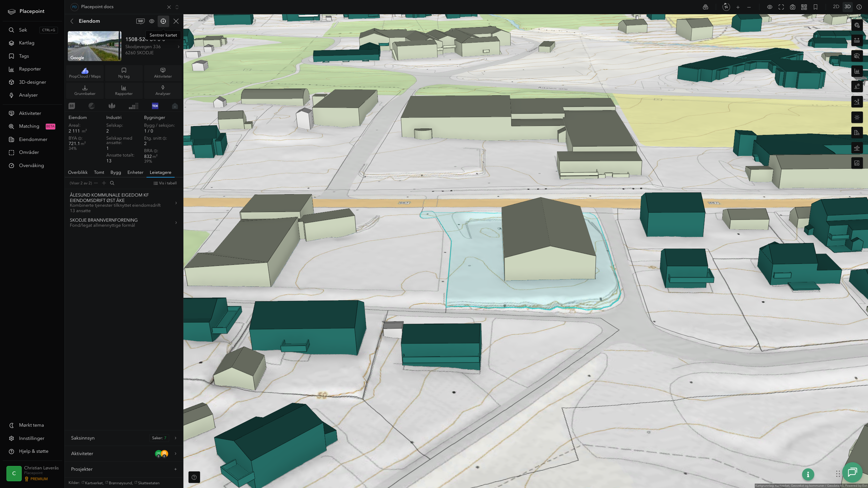
Task: Expand the Ålesund Kommunale Eigedom tenant row
Action: pyautogui.click(x=124, y=203)
